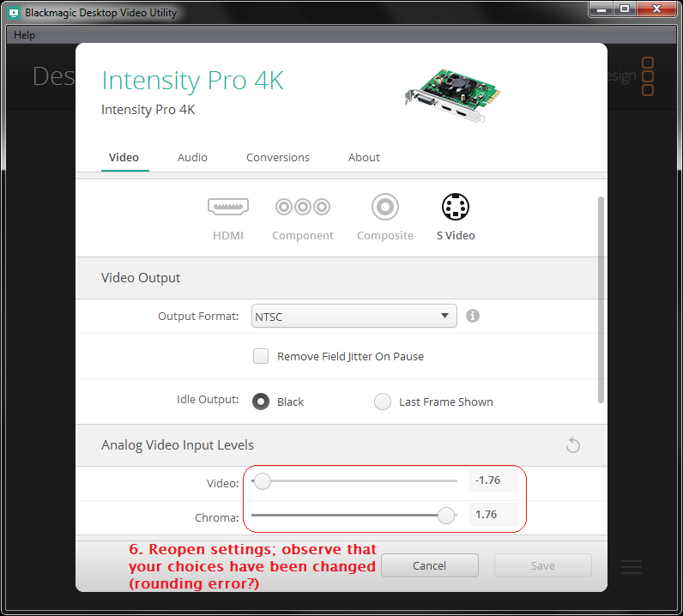Click the Intensity Pro 4K subtitle text
The image size is (683, 616).
coord(148,109)
